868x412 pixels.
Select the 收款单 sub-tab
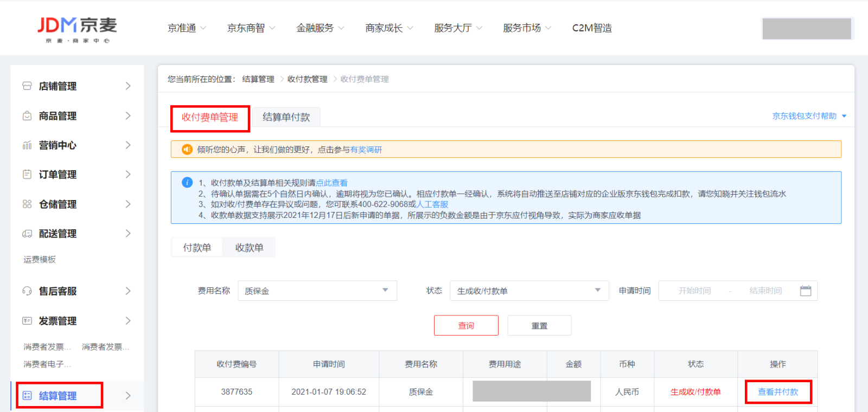pos(249,248)
